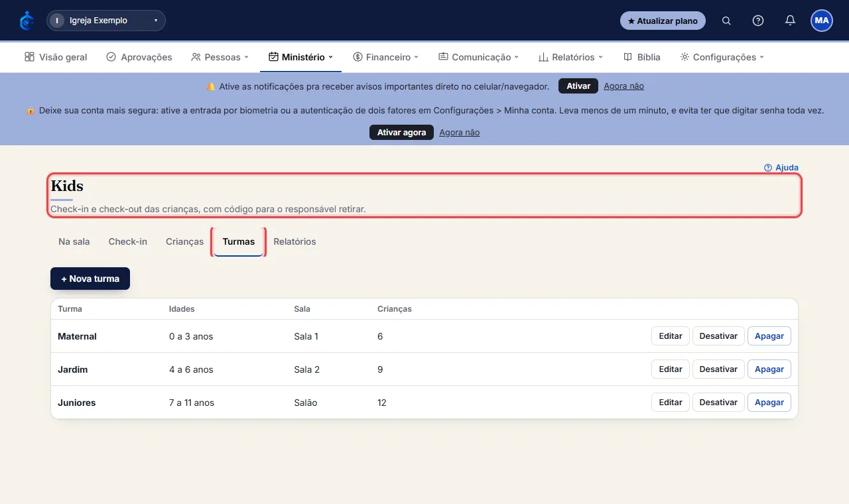This screenshot has height=504, width=849.
Task: Deactivate the Juniores class
Action: click(x=718, y=403)
